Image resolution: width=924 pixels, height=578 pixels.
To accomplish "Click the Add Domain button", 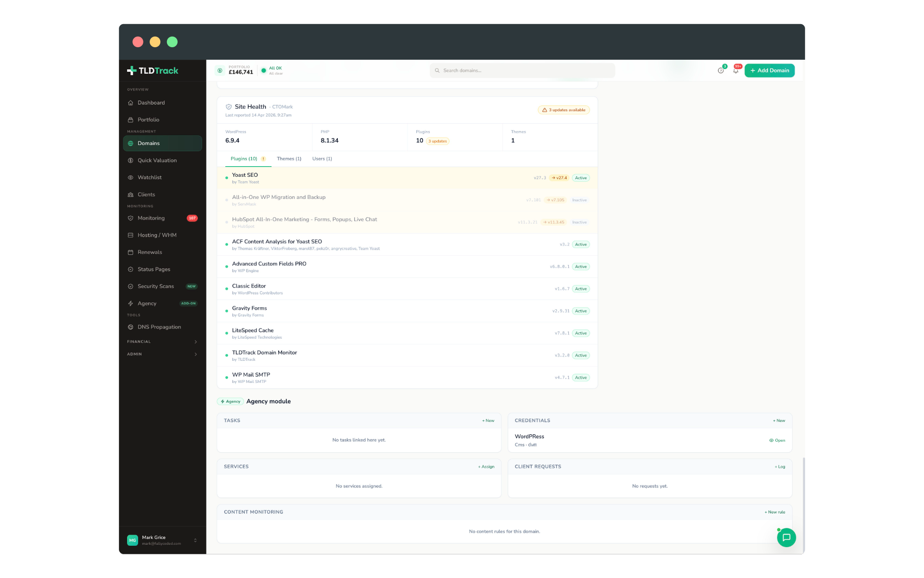I will point(770,71).
